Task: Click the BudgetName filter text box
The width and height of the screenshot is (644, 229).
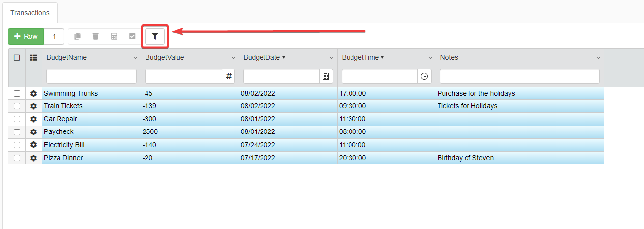Action: point(91,76)
